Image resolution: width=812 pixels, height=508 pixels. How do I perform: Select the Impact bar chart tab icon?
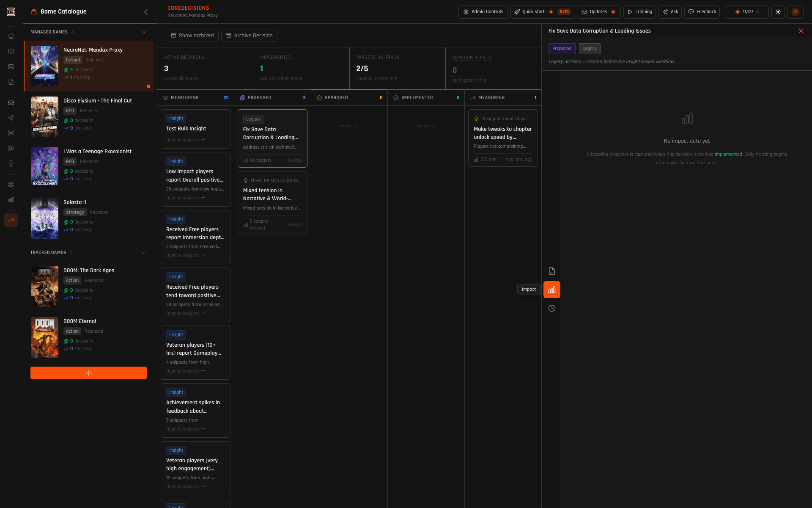pos(551,290)
